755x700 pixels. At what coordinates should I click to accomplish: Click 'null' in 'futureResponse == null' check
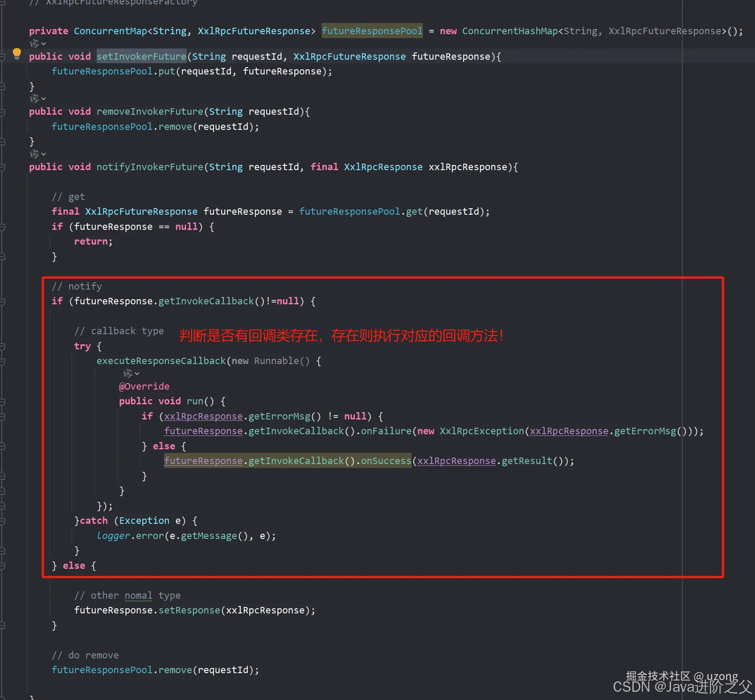[x=187, y=226]
